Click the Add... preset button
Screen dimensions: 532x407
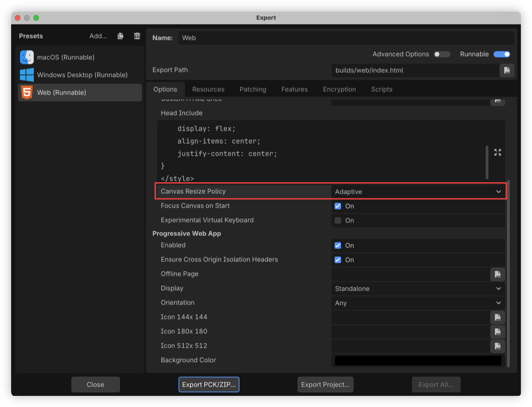[98, 36]
